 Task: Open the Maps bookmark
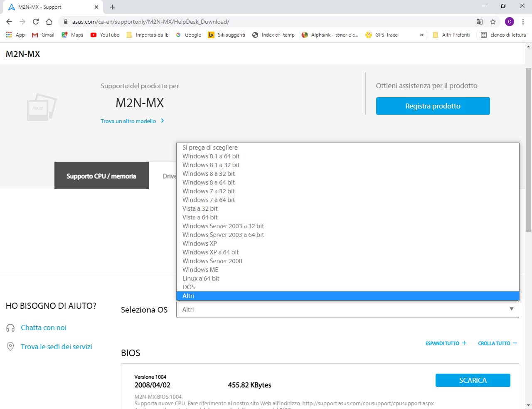pos(72,35)
